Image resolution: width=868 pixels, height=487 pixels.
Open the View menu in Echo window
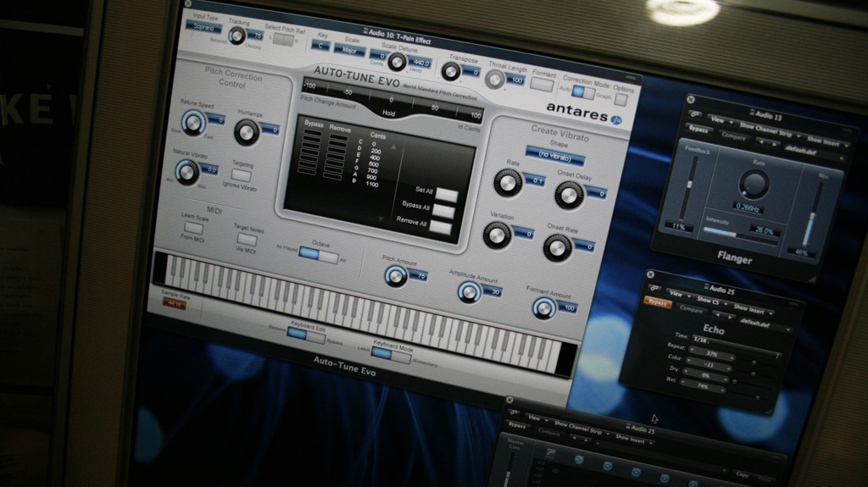[679, 293]
